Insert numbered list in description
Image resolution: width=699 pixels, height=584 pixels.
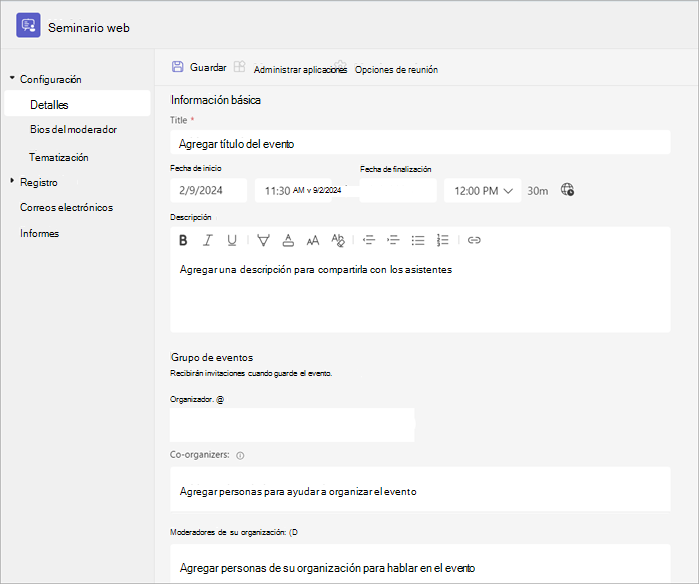[442, 240]
